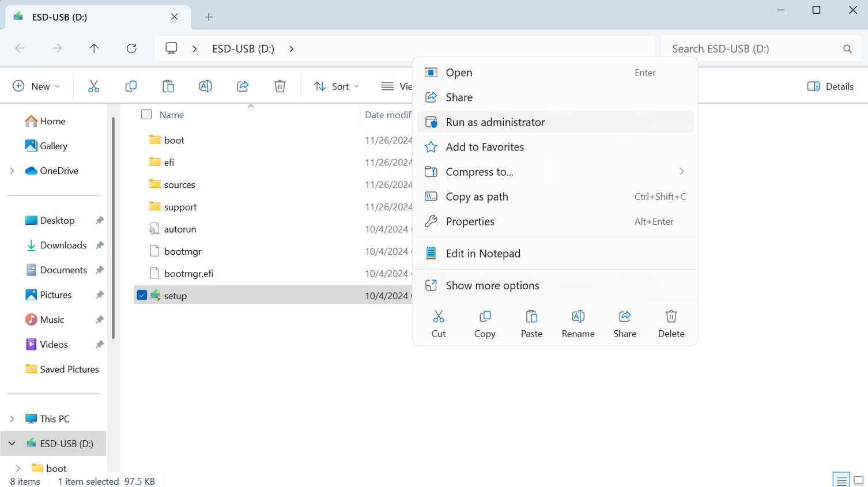Click the Search ESD-USB input field
This screenshot has height=487, width=868.
(752, 48)
